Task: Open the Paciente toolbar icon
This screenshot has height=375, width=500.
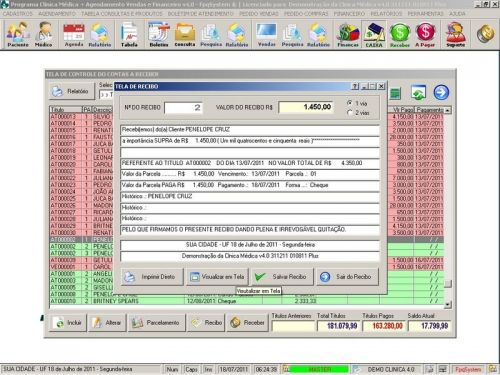Action: pos(18,34)
